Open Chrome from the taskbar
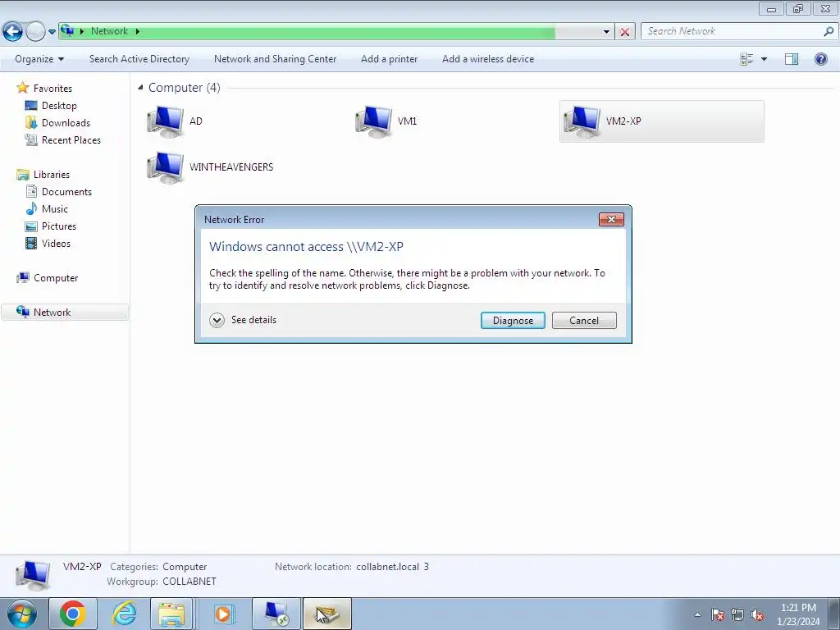This screenshot has height=630, width=840. pyautogui.click(x=73, y=614)
